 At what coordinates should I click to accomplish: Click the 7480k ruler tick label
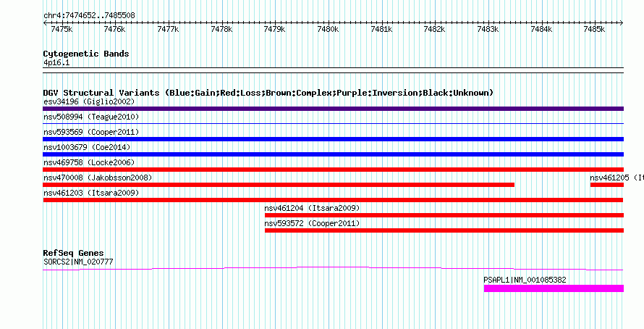[x=328, y=29]
